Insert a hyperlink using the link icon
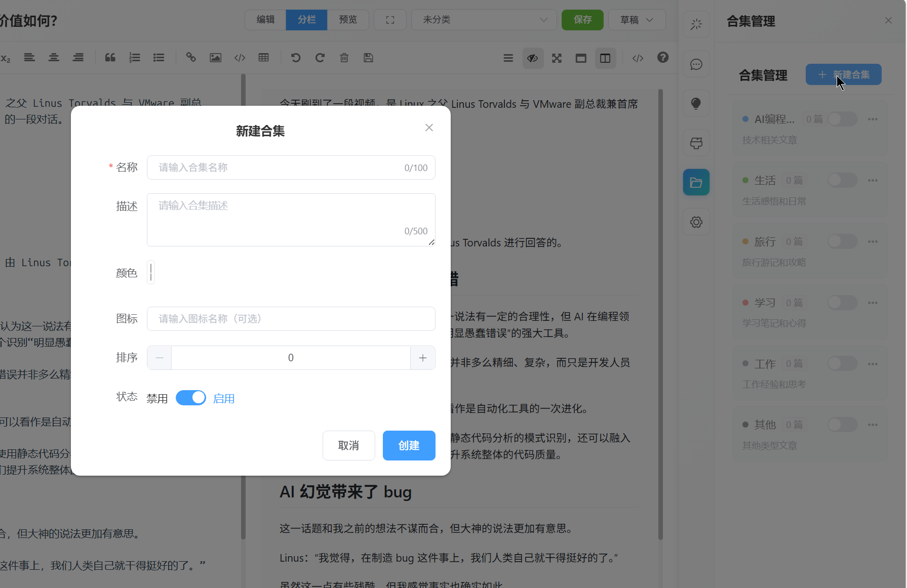Image resolution: width=907 pixels, height=588 pixels. [191, 58]
